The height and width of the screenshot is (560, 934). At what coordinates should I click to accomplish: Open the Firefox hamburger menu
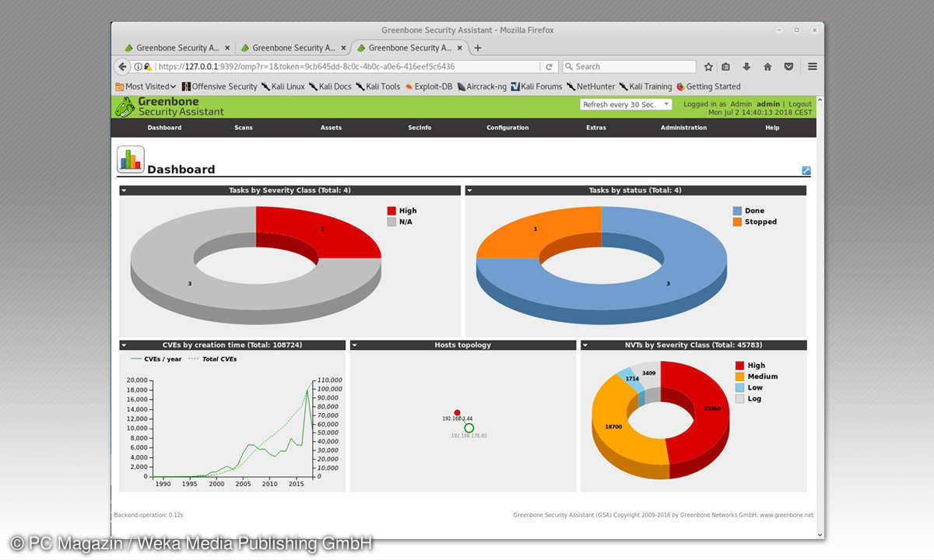pos(813,67)
